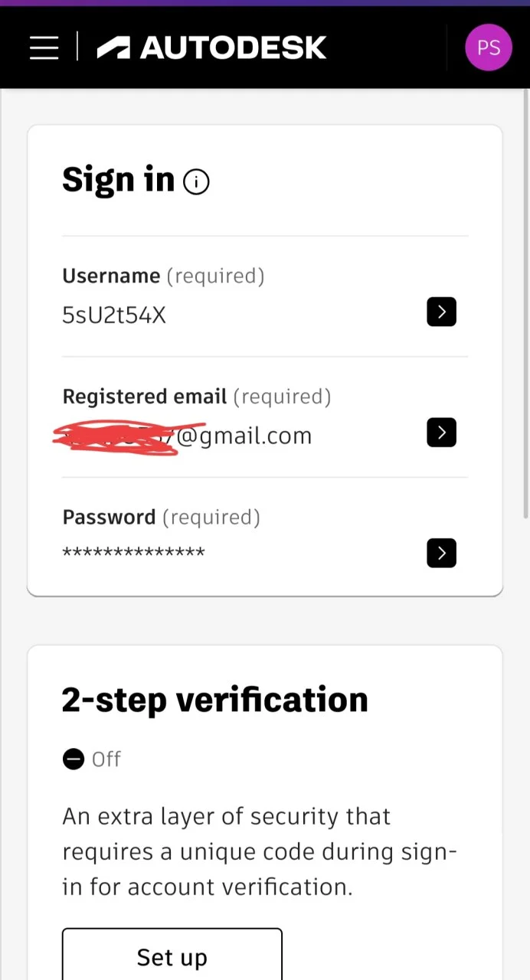Click the masked password asterisks
This screenshot has width=530, height=980.
133,553
